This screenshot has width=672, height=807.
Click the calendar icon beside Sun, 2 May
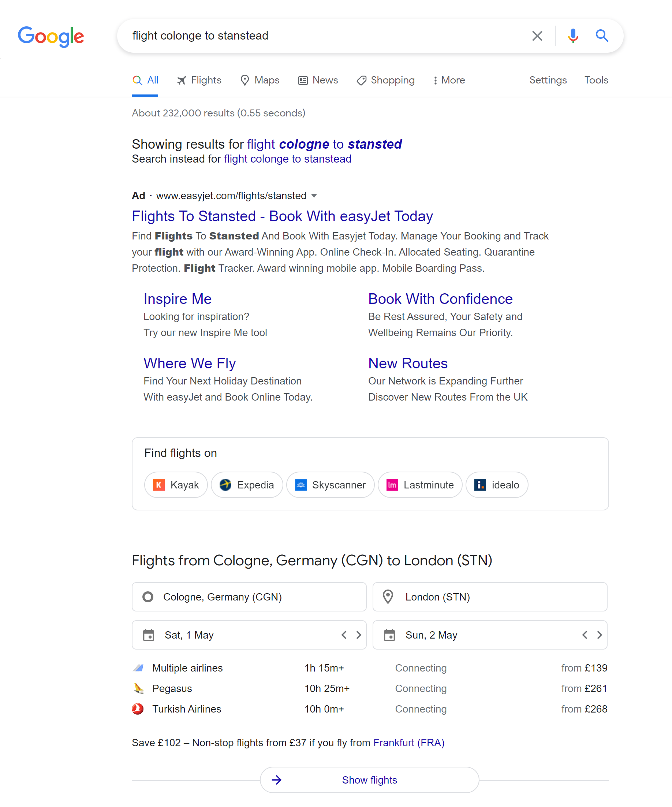(389, 635)
